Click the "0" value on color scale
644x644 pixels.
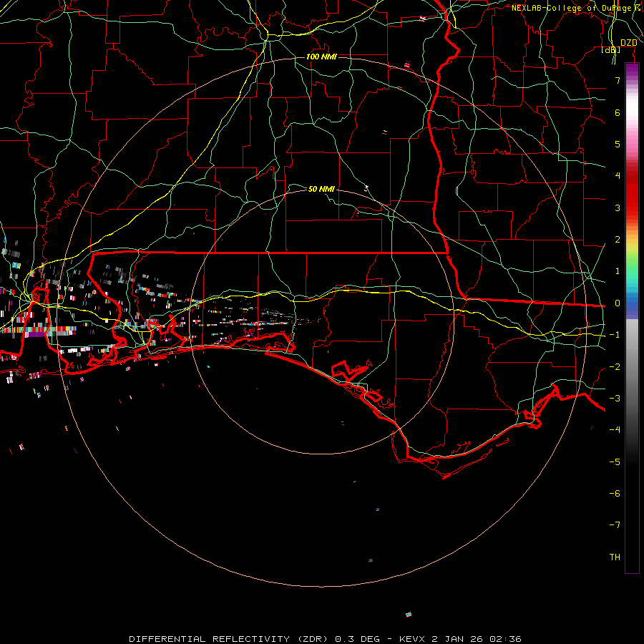pyautogui.click(x=618, y=303)
